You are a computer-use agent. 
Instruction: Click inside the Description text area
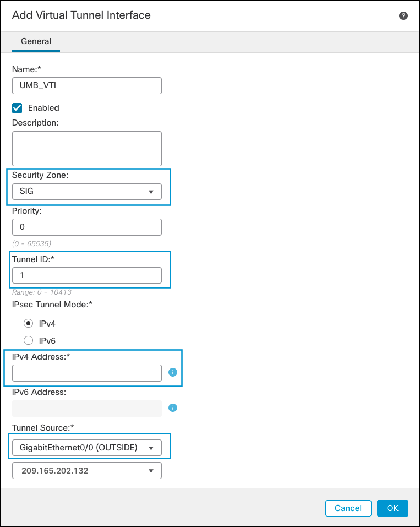tap(86, 149)
